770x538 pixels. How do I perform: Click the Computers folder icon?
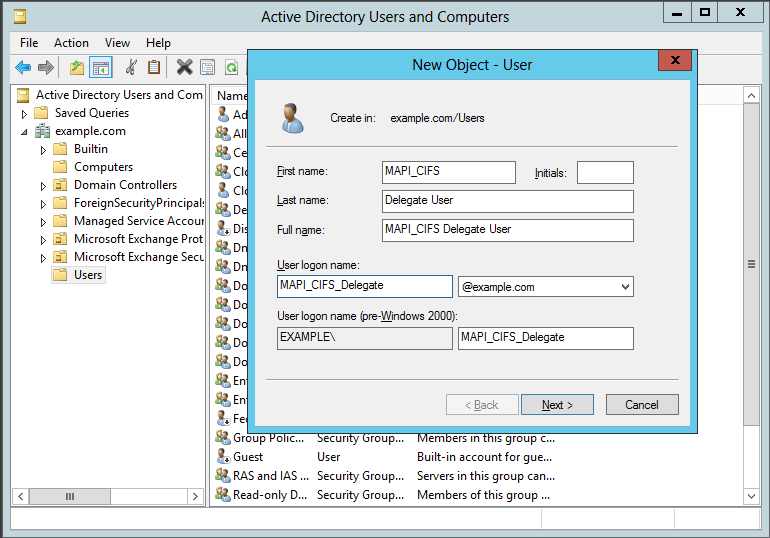click(x=60, y=167)
